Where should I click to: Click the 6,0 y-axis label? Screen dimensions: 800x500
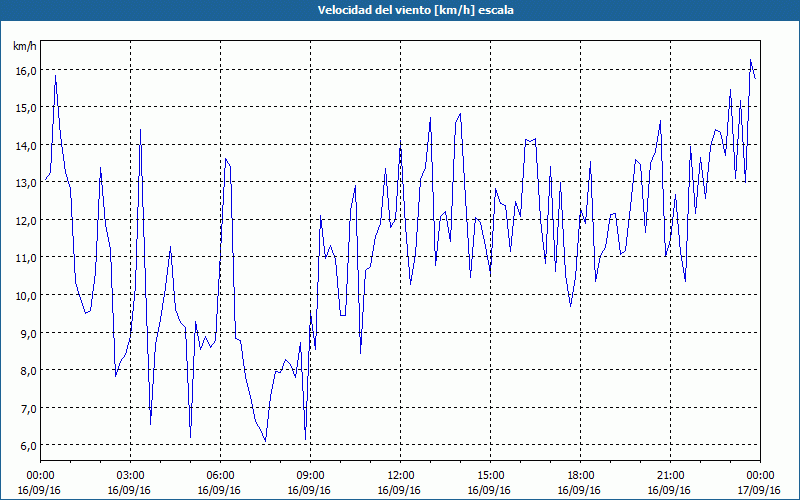[x=29, y=446]
